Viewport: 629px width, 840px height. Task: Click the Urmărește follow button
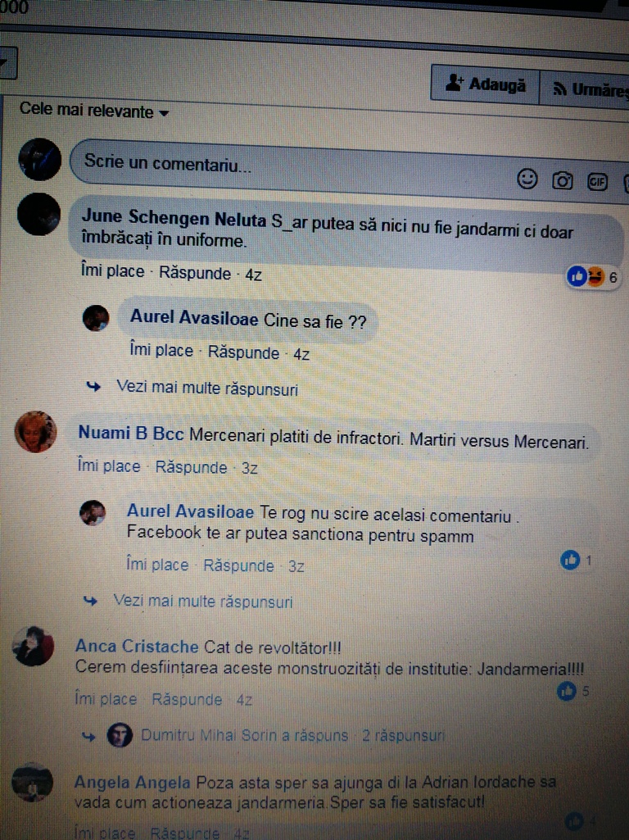[586, 89]
